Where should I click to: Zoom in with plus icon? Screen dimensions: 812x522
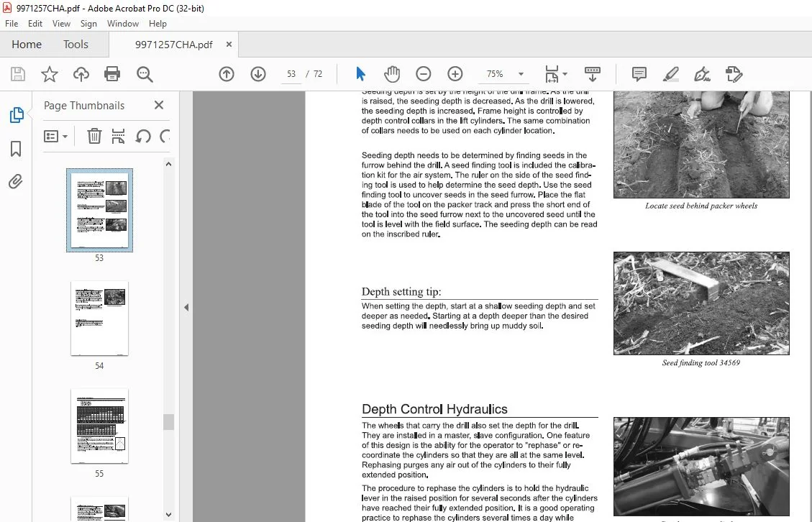click(455, 74)
